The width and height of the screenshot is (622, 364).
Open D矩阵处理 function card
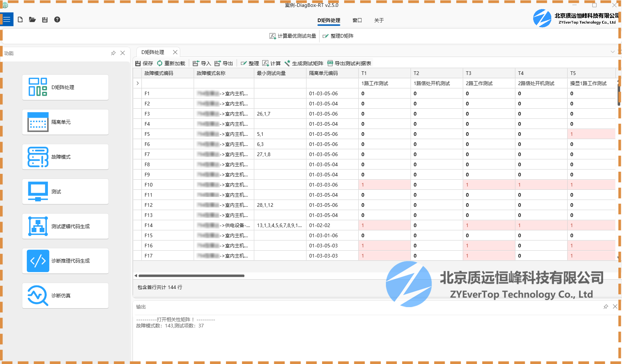click(65, 87)
